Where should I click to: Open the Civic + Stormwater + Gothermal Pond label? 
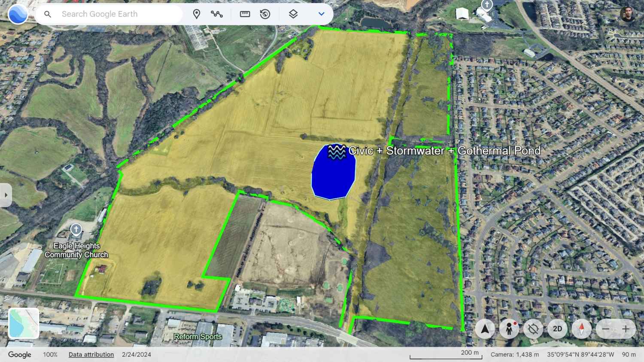(x=444, y=151)
